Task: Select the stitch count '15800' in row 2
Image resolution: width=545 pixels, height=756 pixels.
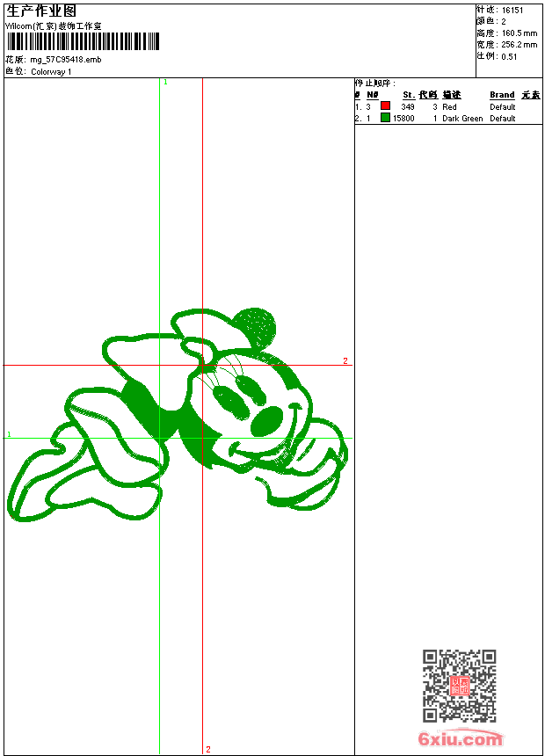Action: click(x=403, y=119)
